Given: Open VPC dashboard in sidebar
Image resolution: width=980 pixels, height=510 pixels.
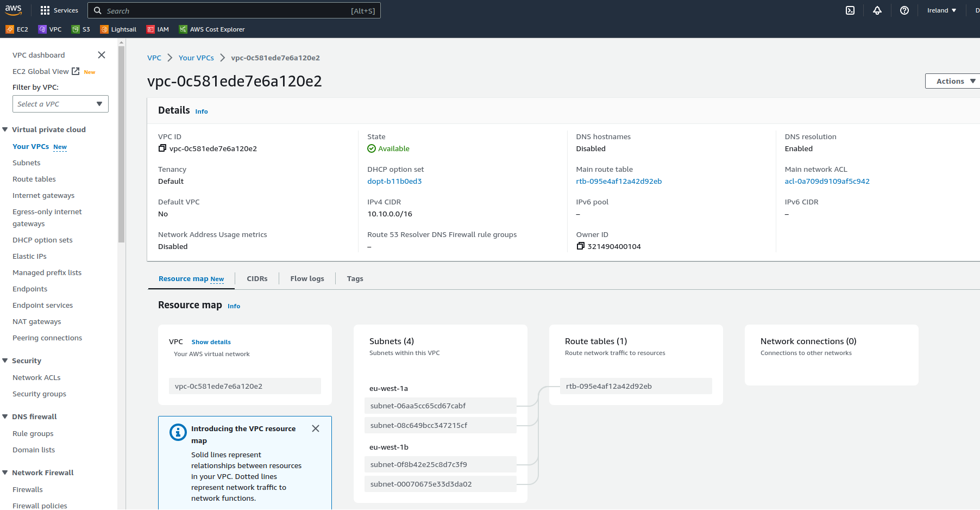Looking at the screenshot, I should point(39,55).
